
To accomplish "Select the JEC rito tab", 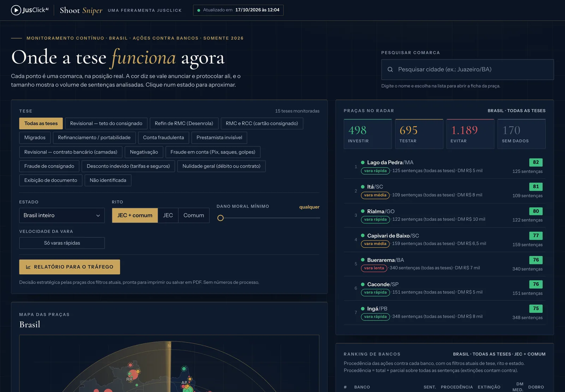I will click(x=168, y=216).
